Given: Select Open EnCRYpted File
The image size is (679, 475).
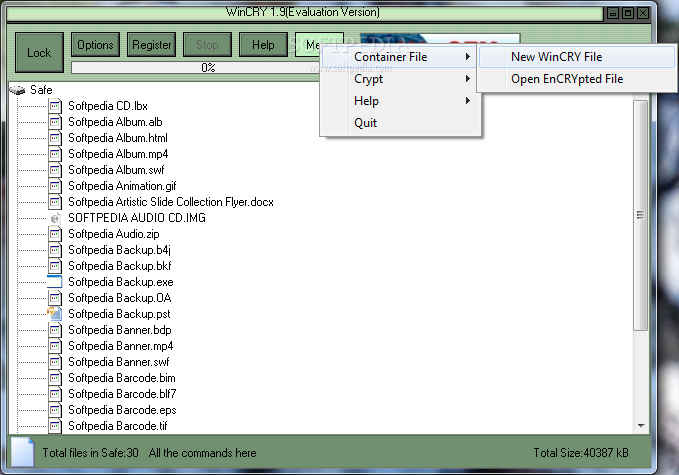Looking at the screenshot, I should [577, 79].
